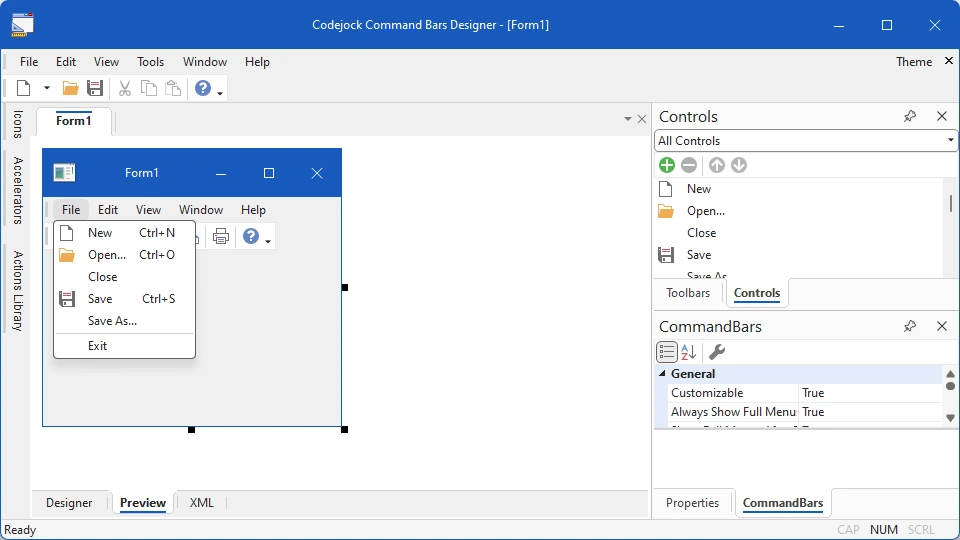Select Open... in the Controls list
The height and width of the screenshot is (540, 960).
click(800, 211)
